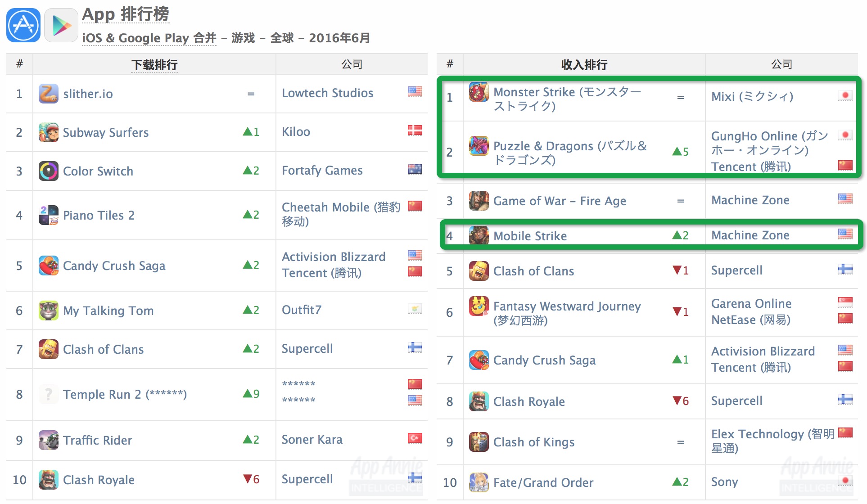Click down 6 change in revenue Clash Royale row

tap(681, 401)
